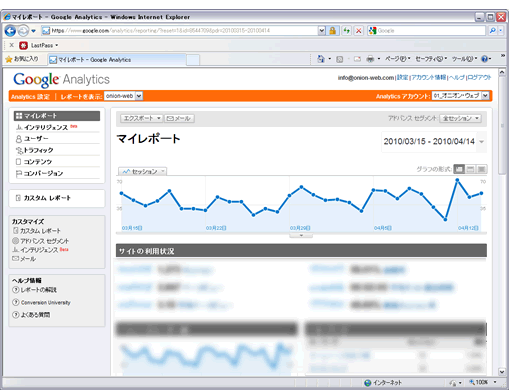Click the インターネット zone status indicator
The image size is (509, 390).
coord(383,383)
